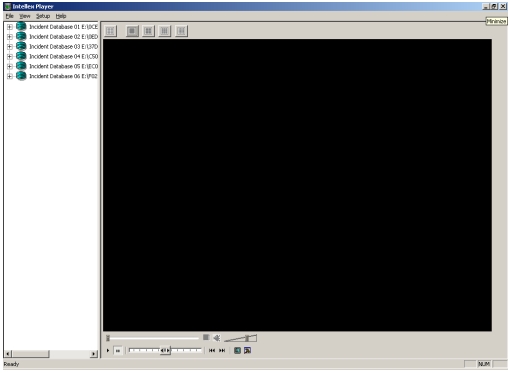Open the Setup menu

click(43, 16)
